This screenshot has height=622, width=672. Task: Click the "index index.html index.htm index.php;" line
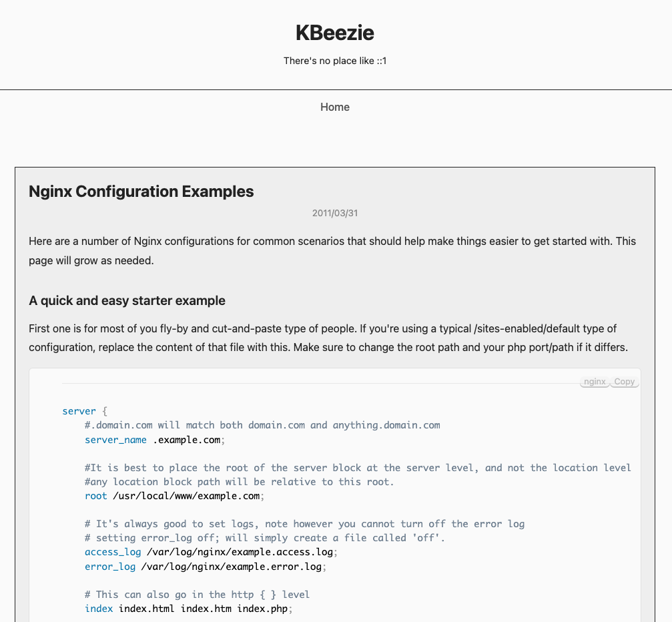click(189, 609)
